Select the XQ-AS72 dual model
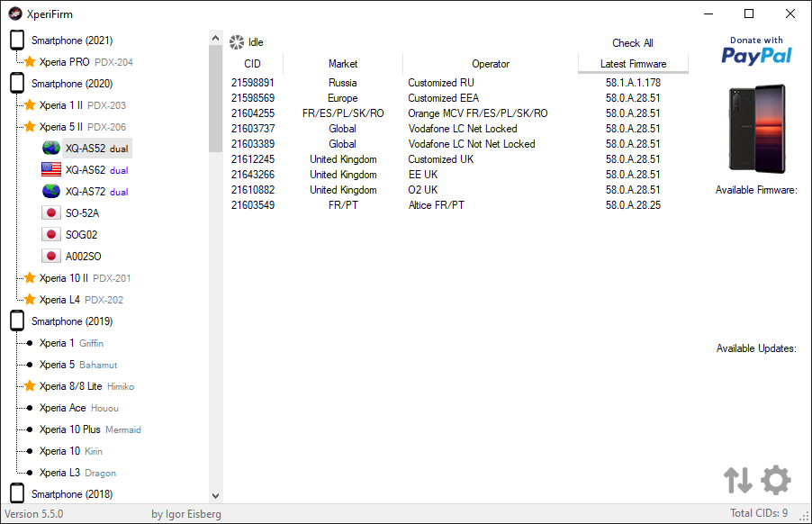The width and height of the screenshot is (812, 524). [97, 192]
